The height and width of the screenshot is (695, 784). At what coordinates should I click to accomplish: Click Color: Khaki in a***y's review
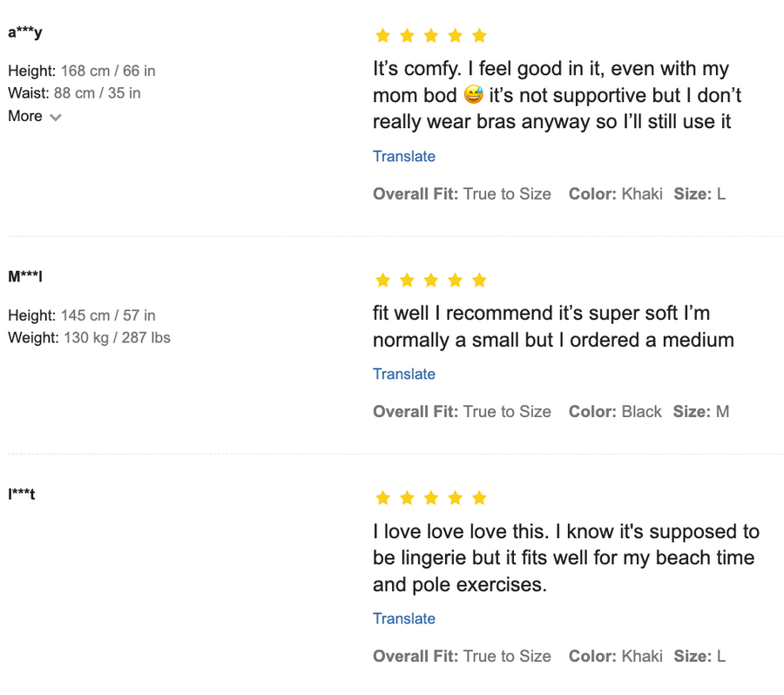[615, 194]
